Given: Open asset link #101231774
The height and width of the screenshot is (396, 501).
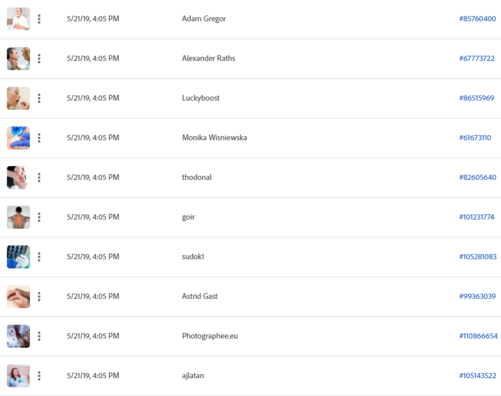Looking at the screenshot, I should pos(477,217).
